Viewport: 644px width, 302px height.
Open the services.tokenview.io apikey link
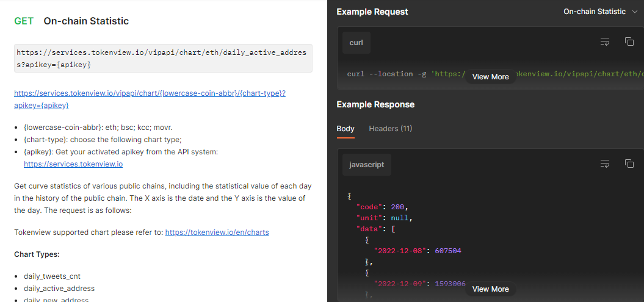tap(73, 164)
